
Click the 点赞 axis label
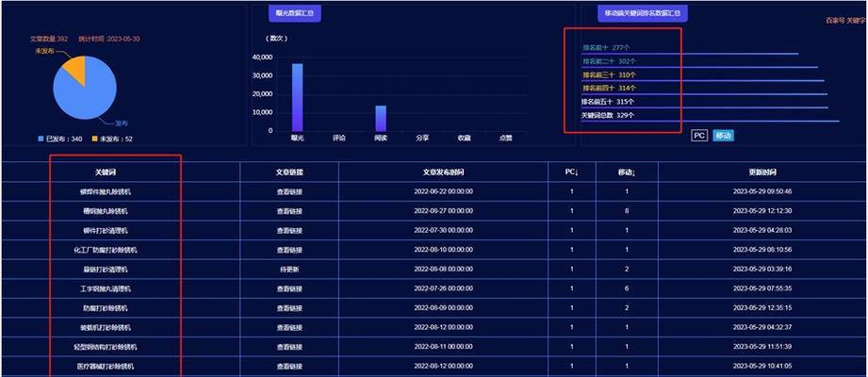coord(505,138)
